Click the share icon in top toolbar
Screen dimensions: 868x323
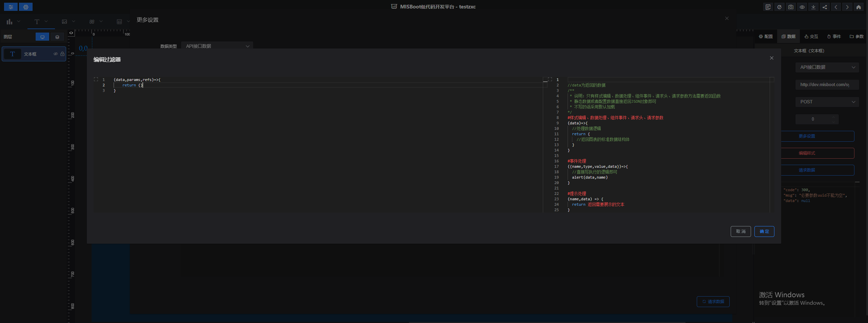point(825,7)
